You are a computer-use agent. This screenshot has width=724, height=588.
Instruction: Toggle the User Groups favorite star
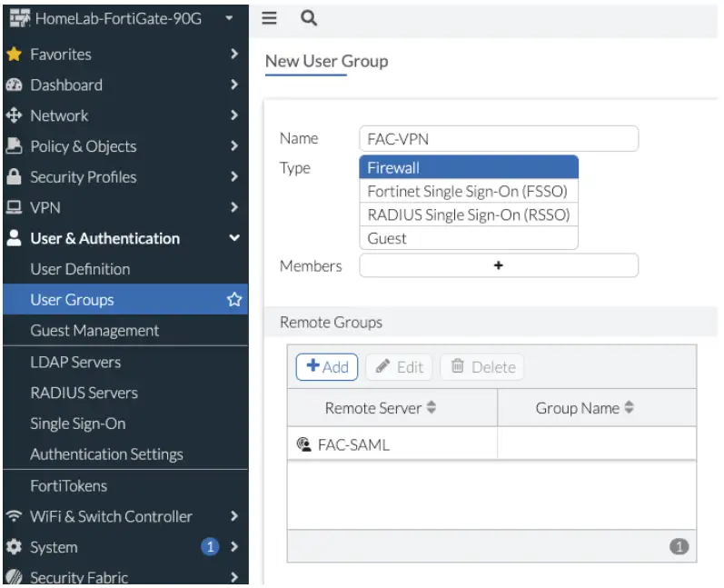tap(234, 300)
